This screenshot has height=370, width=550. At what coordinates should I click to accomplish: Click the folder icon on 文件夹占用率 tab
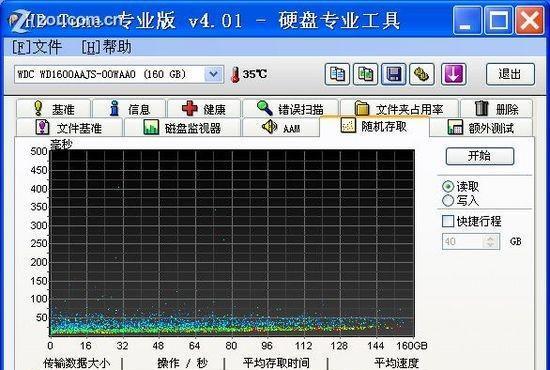362,108
